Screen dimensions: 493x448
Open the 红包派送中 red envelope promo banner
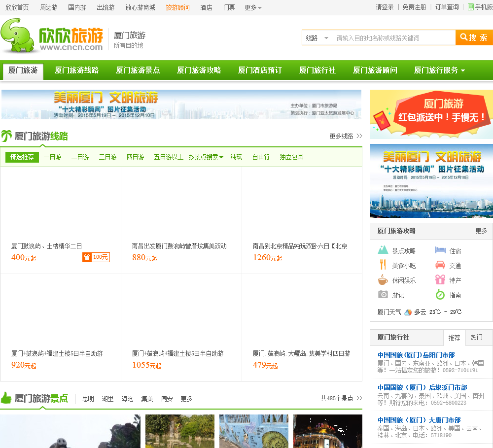(431, 114)
